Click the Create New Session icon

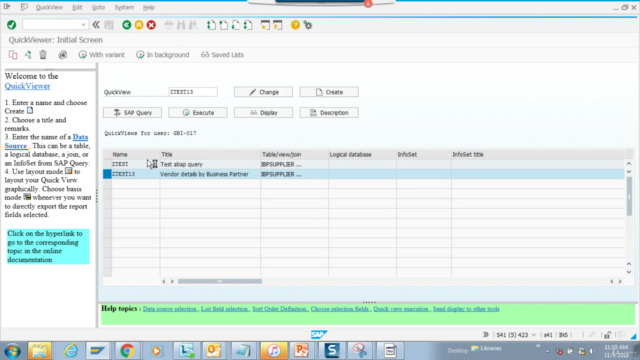coord(265,25)
